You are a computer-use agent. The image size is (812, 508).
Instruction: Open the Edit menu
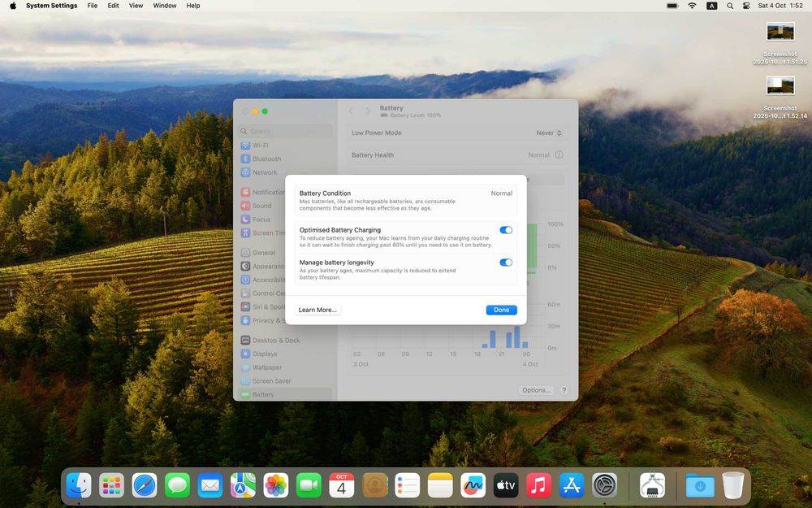click(113, 6)
